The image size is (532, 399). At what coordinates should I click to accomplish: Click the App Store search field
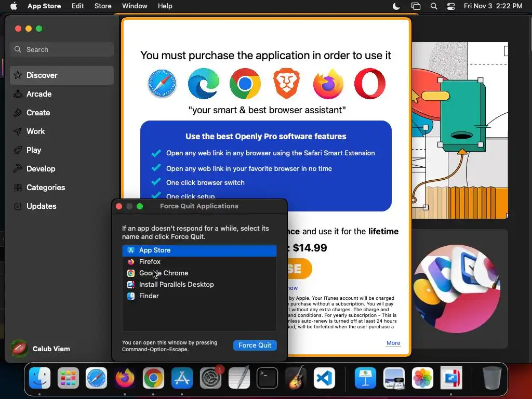[x=62, y=49]
